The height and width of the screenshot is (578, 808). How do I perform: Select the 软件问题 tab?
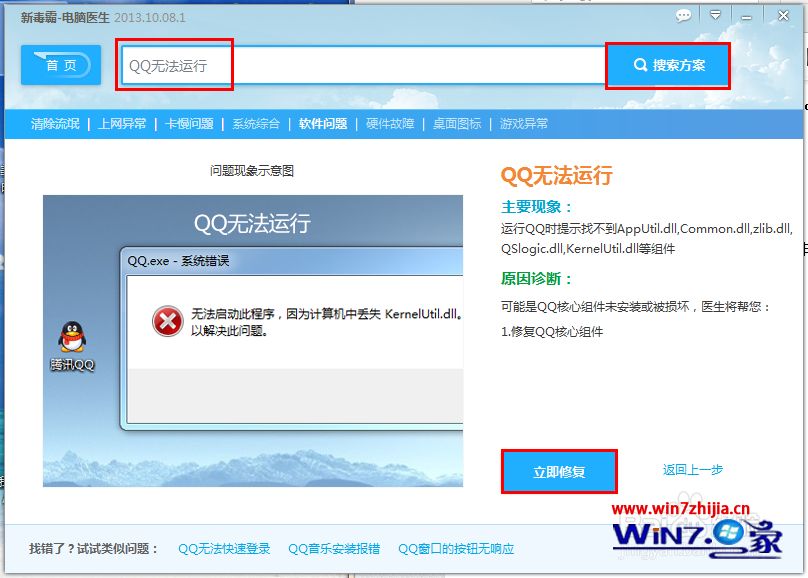coord(323,124)
